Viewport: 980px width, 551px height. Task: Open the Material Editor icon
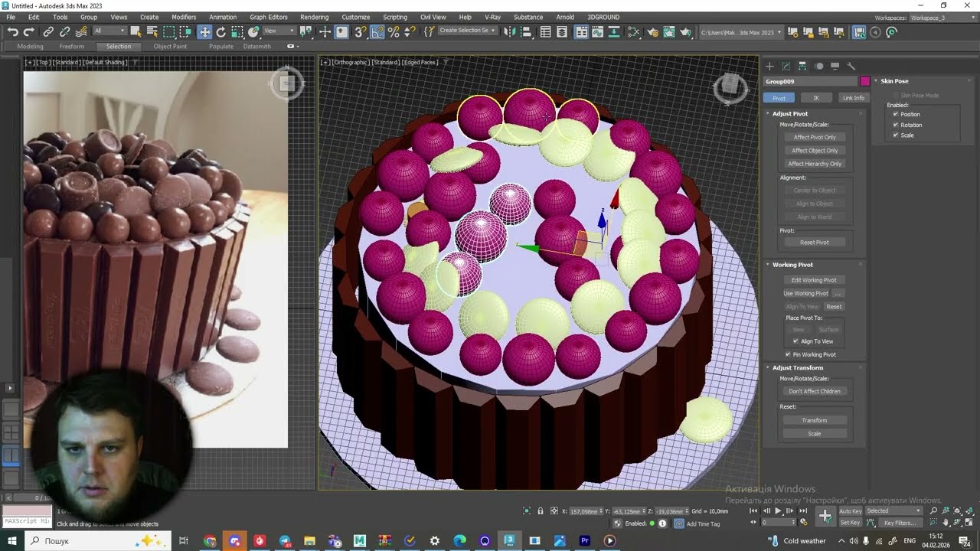[633, 31]
